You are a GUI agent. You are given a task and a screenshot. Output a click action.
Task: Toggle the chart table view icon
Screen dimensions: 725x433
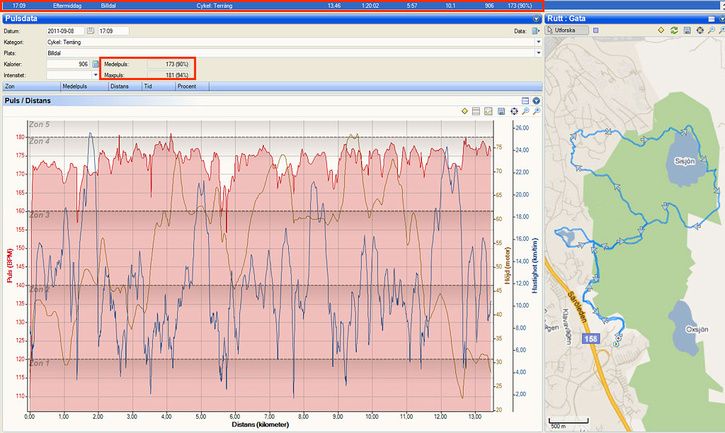(476, 111)
